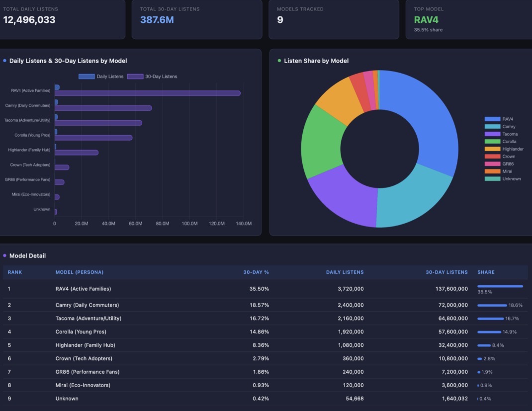This screenshot has width=532, height=411.
Task: Click RAV4 share progress bar in table
Action: pos(500,287)
